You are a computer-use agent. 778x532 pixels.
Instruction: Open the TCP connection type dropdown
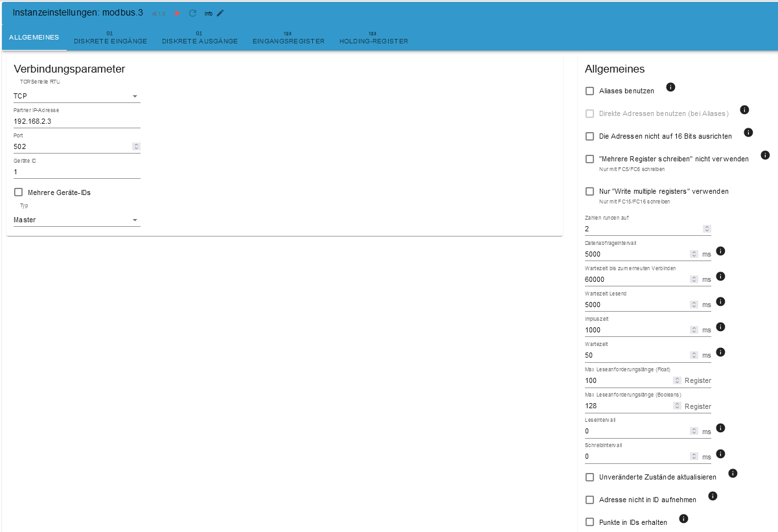(x=76, y=96)
